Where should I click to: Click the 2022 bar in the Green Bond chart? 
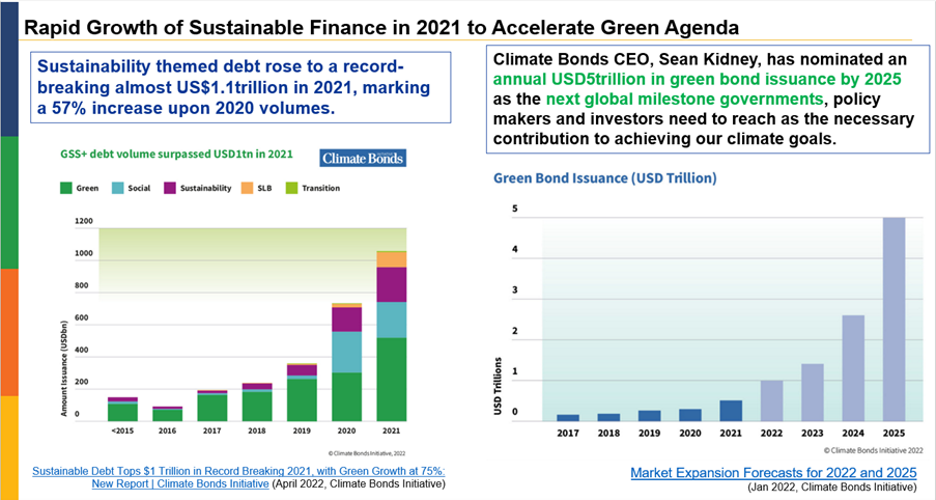(x=772, y=401)
